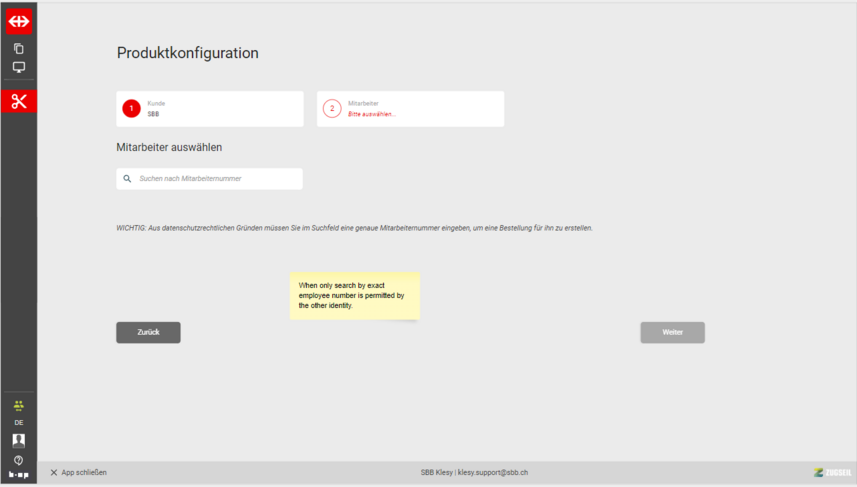Click the h·a·p logo at sidebar bottom
This screenshot has height=487, width=857.
[18, 475]
